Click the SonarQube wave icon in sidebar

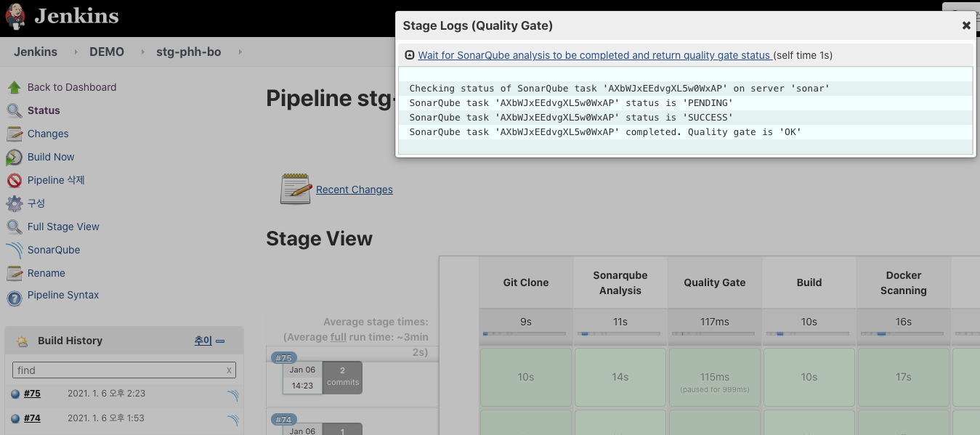click(x=15, y=251)
